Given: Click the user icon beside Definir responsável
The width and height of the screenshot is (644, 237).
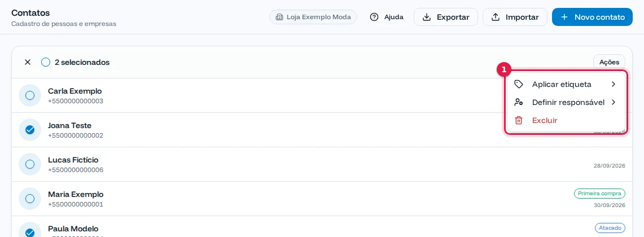Looking at the screenshot, I should tap(519, 102).
